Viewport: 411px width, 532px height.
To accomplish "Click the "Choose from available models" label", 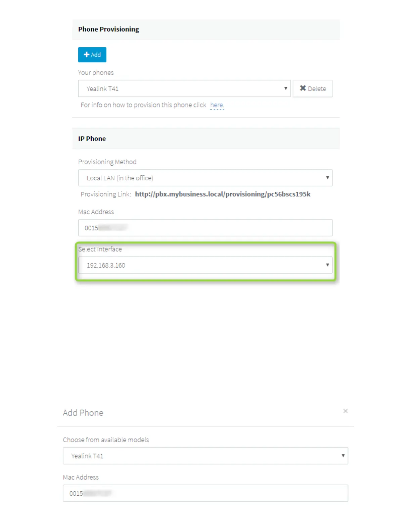I will click(x=106, y=440).
